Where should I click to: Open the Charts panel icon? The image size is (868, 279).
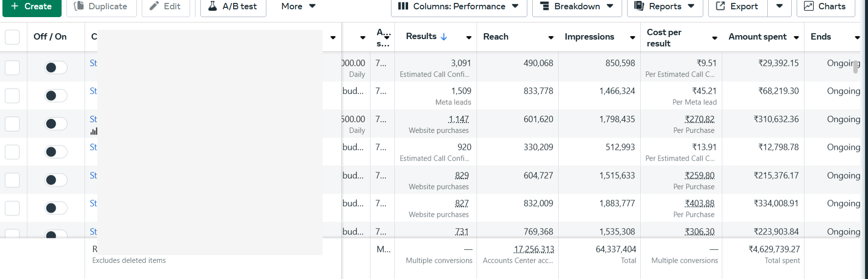point(809,6)
